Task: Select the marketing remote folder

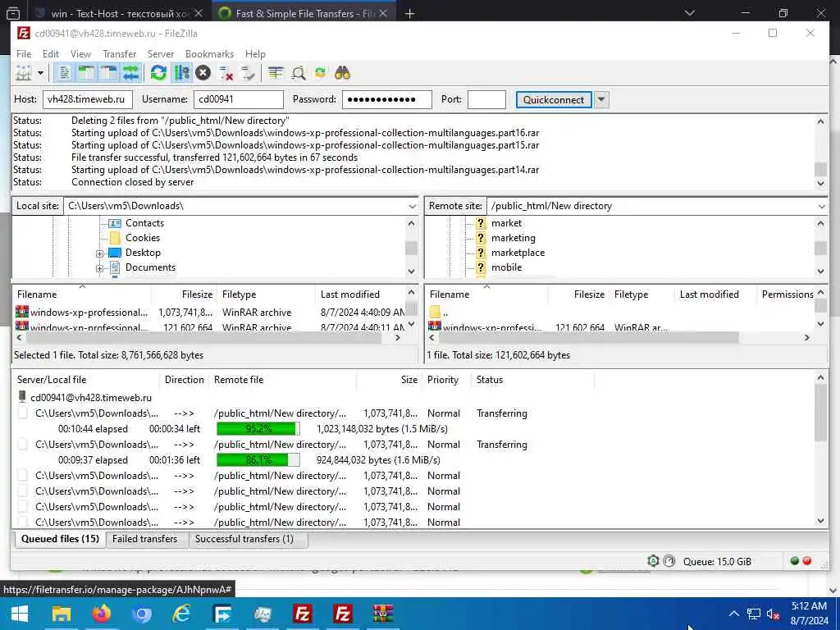Action: [514, 238]
